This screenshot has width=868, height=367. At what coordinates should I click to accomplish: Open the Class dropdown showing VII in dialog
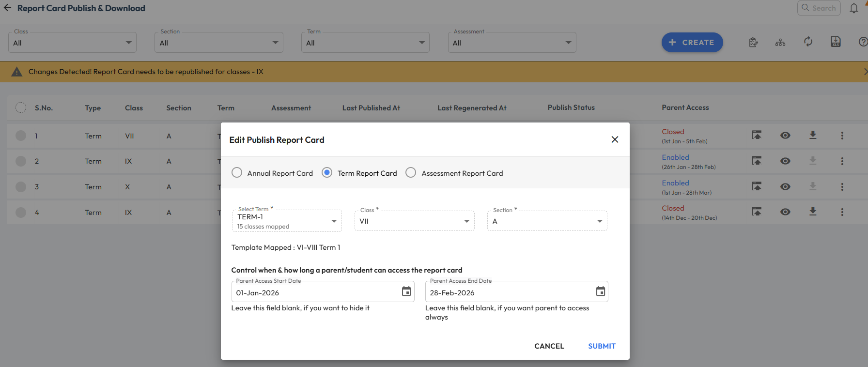tap(414, 221)
